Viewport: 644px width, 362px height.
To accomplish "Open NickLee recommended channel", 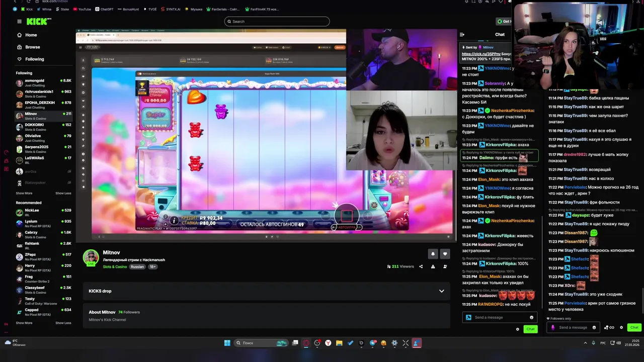I will [44, 213].
